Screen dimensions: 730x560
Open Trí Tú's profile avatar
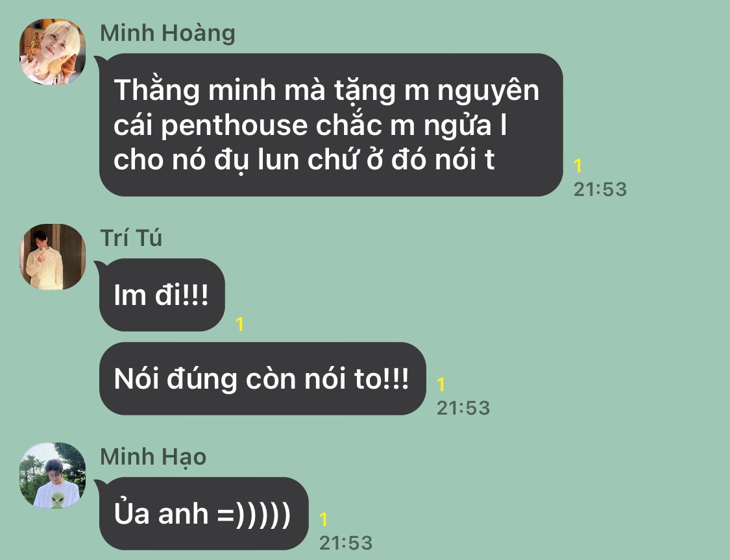click(52, 256)
